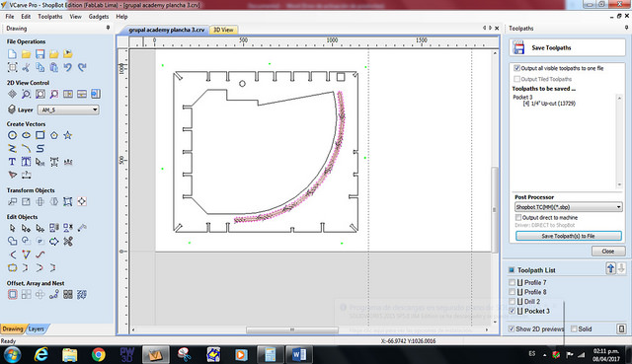Select the Draw Rectangle tool
The height and width of the screenshot is (364, 632).
pos(39,135)
